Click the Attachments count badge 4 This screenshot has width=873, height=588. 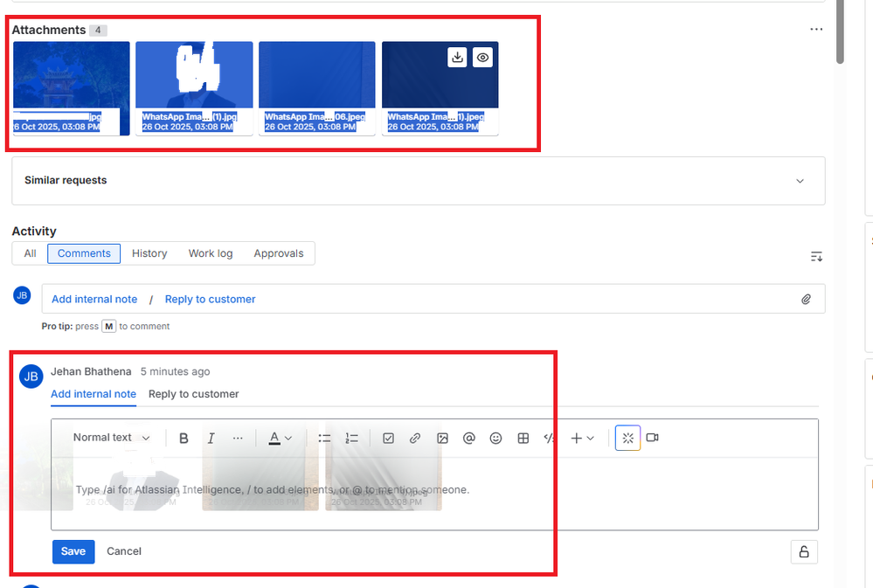click(98, 30)
